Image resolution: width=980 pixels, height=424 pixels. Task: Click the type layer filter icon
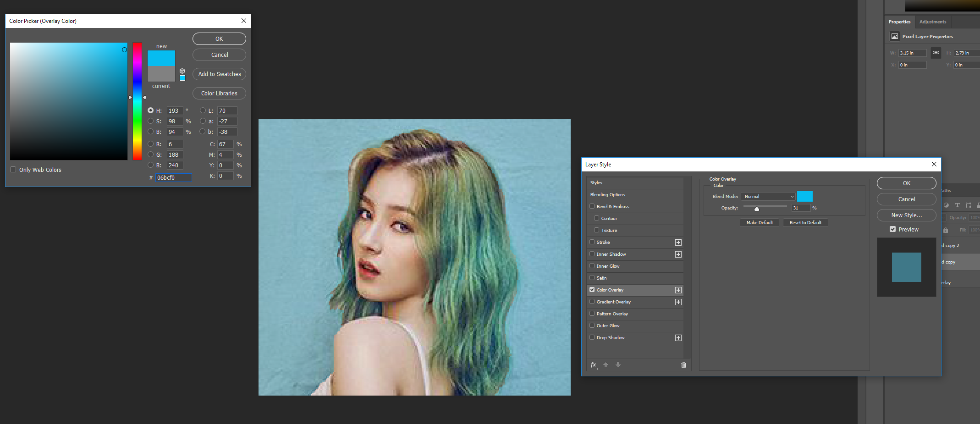[957, 205]
